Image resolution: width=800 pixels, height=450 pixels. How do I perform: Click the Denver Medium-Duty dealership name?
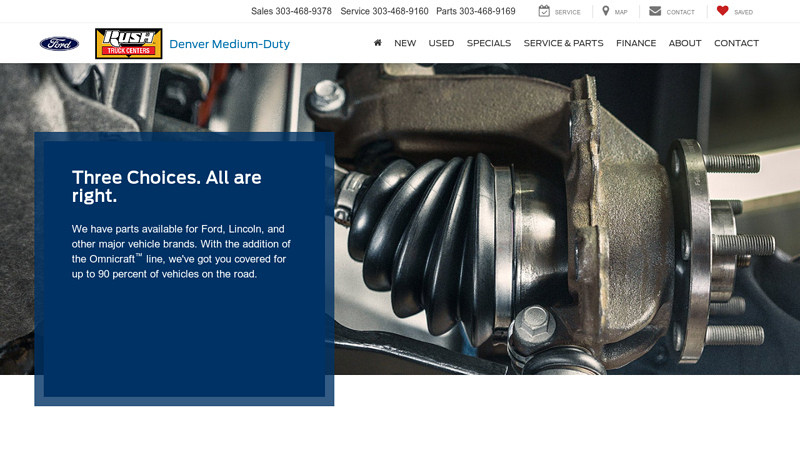point(230,44)
